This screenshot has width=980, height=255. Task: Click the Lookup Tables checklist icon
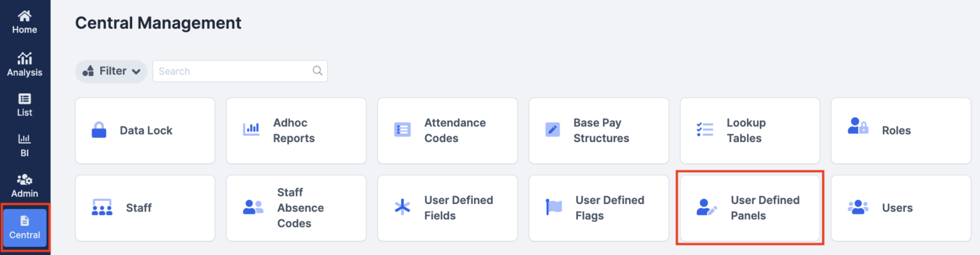click(704, 130)
